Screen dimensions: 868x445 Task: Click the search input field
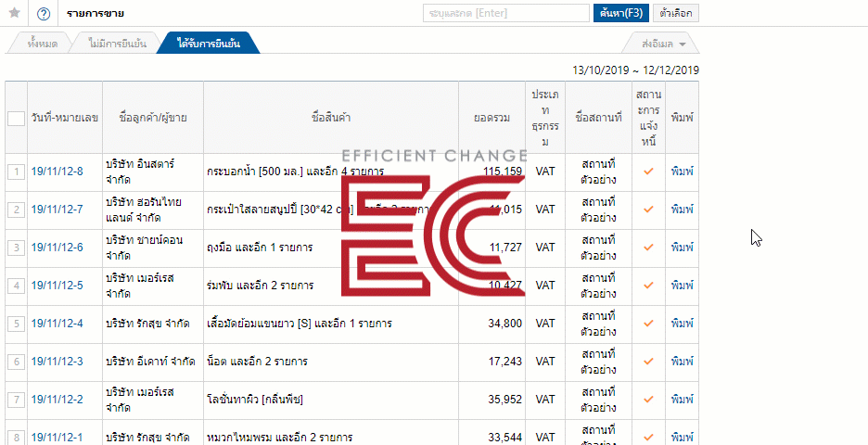506,13
